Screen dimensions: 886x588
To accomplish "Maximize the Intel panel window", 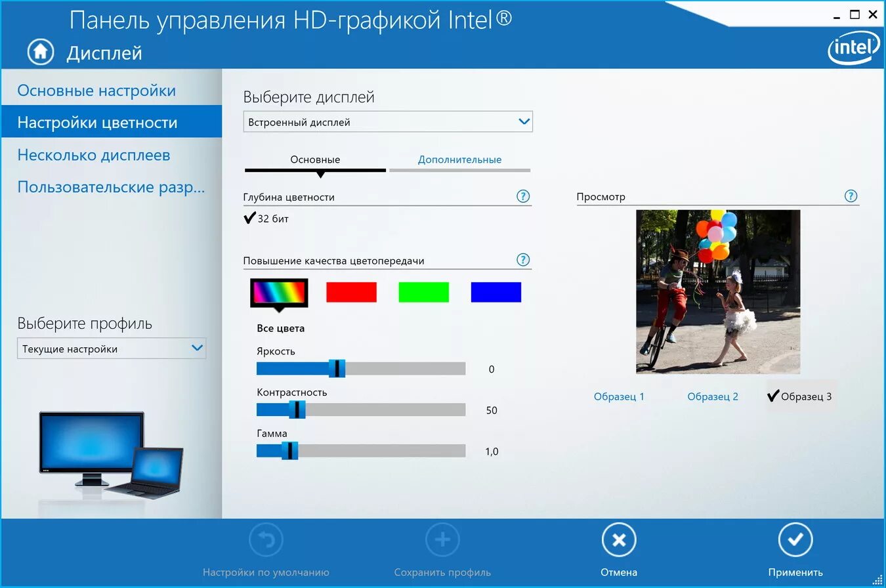I will (854, 14).
